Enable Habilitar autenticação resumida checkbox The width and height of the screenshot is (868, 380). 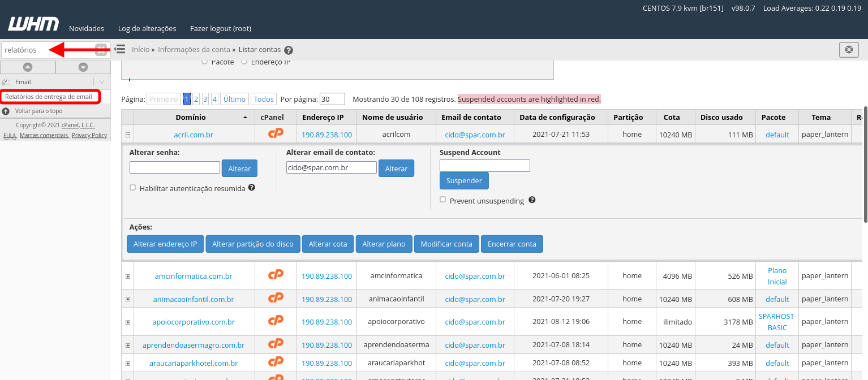tap(132, 188)
